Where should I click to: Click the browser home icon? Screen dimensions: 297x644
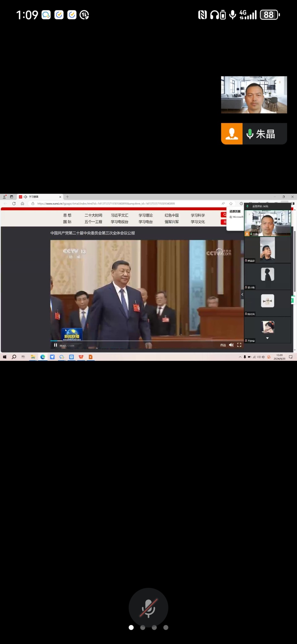22,204
